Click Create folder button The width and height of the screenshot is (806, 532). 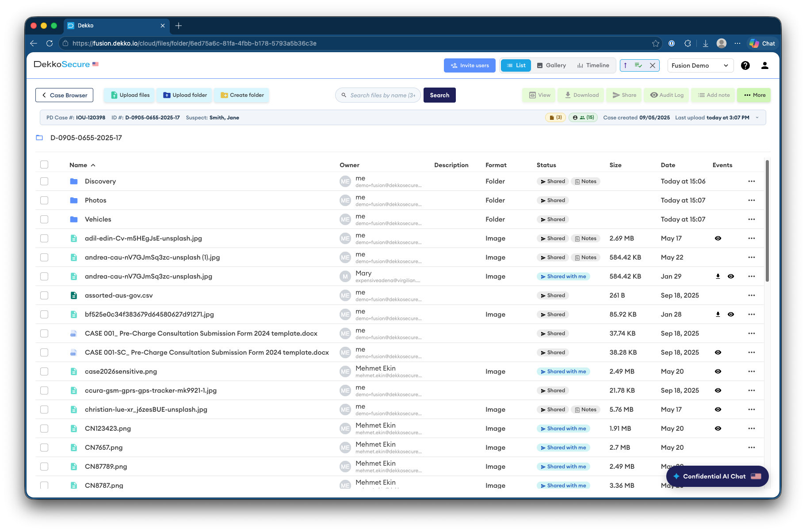(x=242, y=95)
